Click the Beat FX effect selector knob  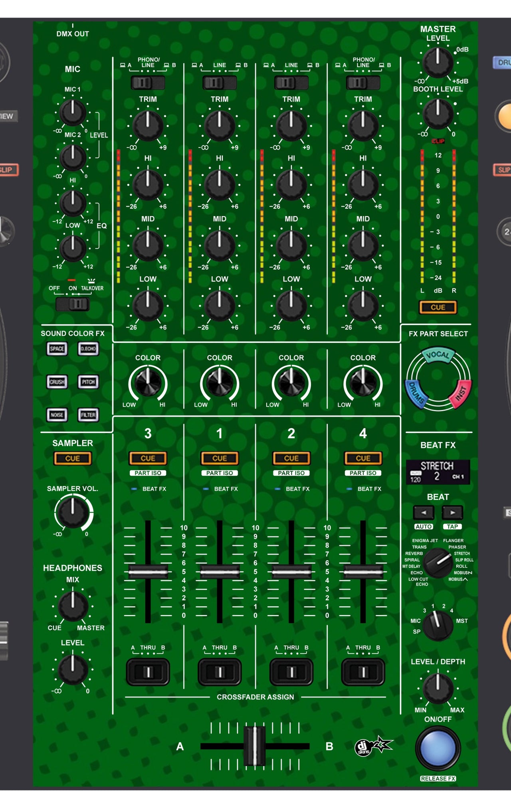click(x=438, y=563)
